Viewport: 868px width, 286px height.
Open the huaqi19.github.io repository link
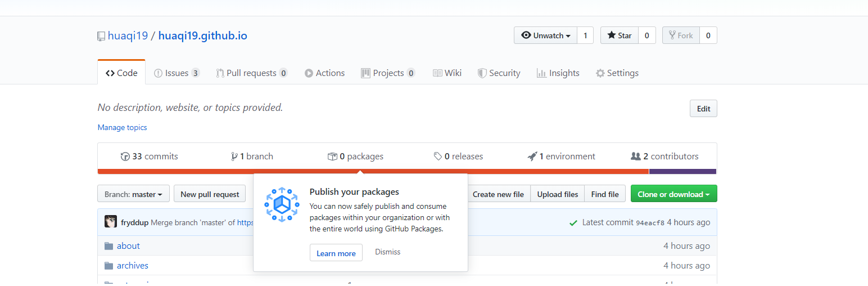203,35
